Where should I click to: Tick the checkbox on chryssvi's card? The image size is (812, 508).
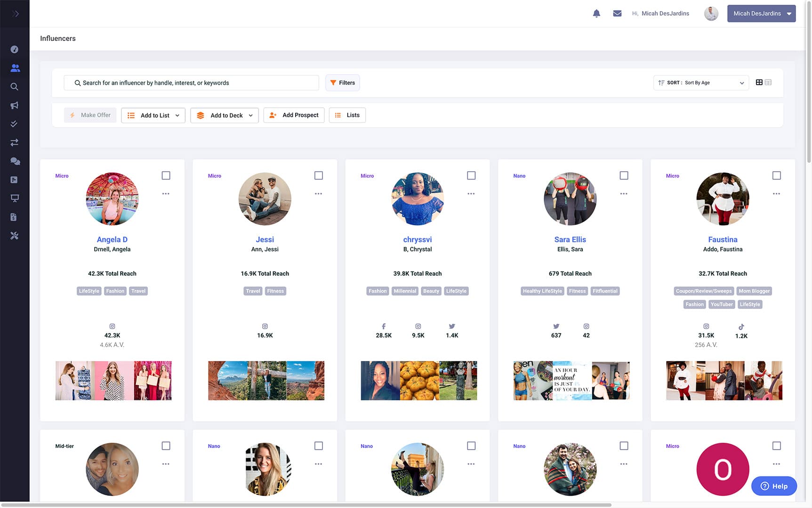[x=471, y=175]
